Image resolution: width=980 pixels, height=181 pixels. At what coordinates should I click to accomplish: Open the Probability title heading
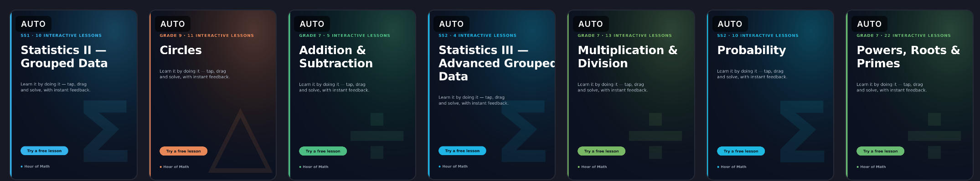[x=752, y=50]
